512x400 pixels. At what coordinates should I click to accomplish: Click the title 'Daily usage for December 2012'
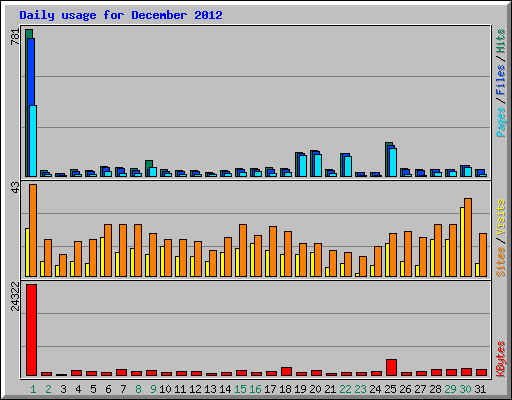(x=121, y=15)
